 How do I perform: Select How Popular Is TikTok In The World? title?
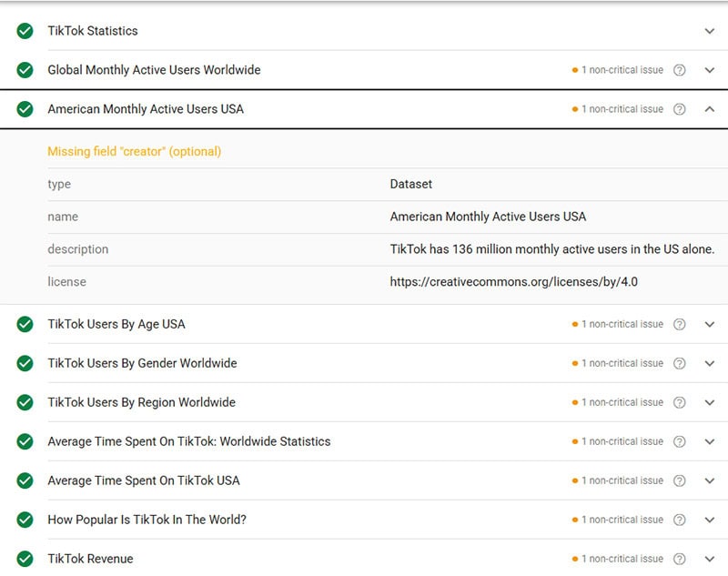pos(147,520)
